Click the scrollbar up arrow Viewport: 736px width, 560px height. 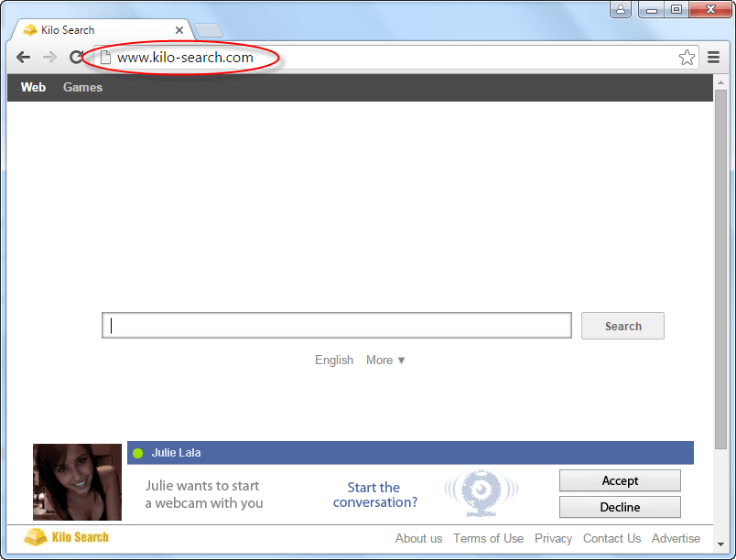[720, 82]
